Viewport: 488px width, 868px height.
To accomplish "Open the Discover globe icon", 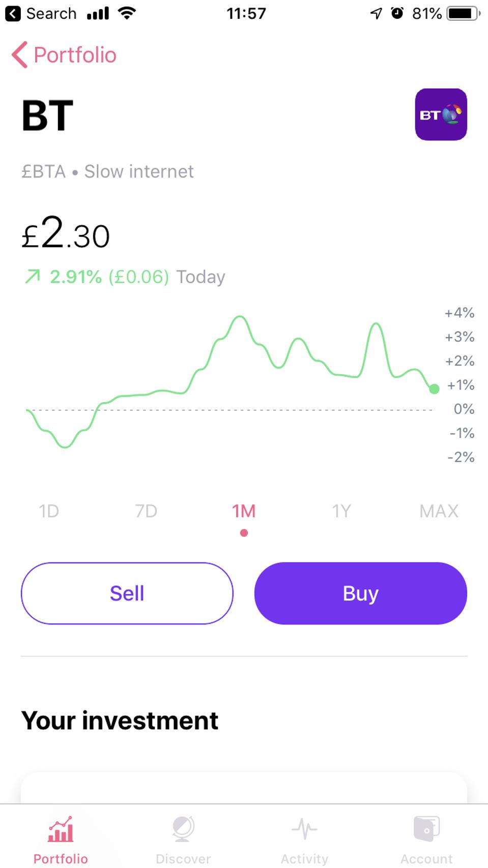I will click(183, 829).
